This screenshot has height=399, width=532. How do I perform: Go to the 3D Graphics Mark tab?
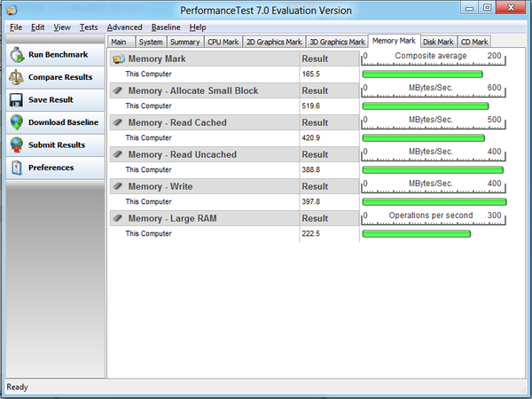coord(338,42)
